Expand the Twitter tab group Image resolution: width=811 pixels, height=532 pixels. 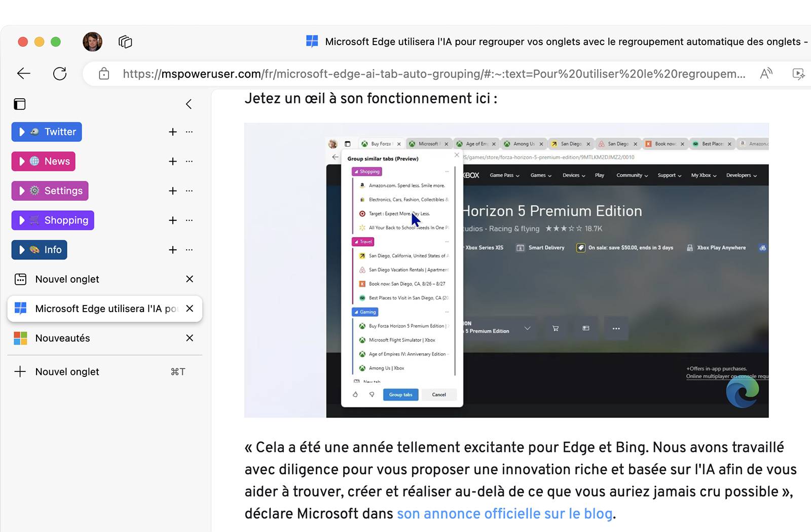pos(22,132)
